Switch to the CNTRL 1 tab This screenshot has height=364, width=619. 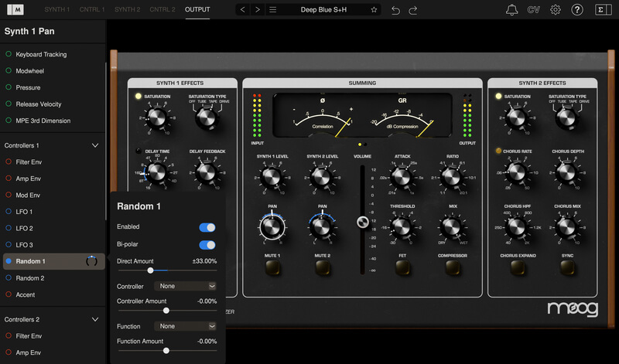tap(92, 9)
